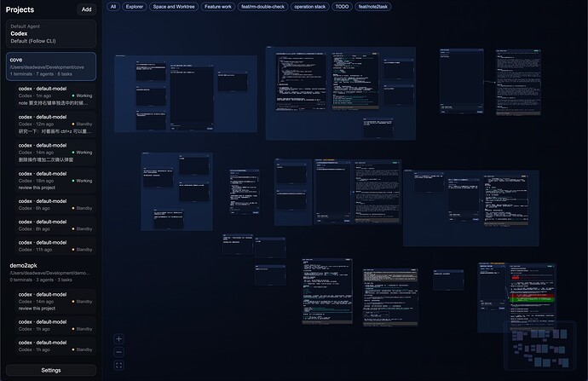Show the All spaces filter

pyautogui.click(x=113, y=7)
